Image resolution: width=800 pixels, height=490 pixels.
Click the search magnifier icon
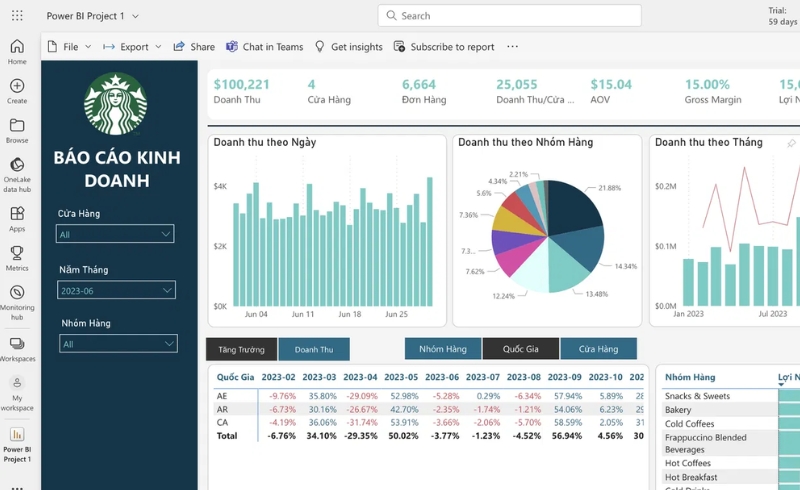(391, 15)
